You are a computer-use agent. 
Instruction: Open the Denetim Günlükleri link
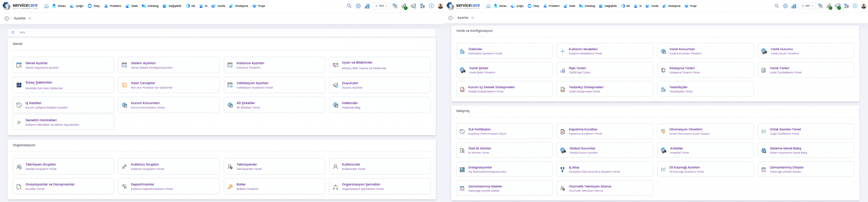point(41,120)
